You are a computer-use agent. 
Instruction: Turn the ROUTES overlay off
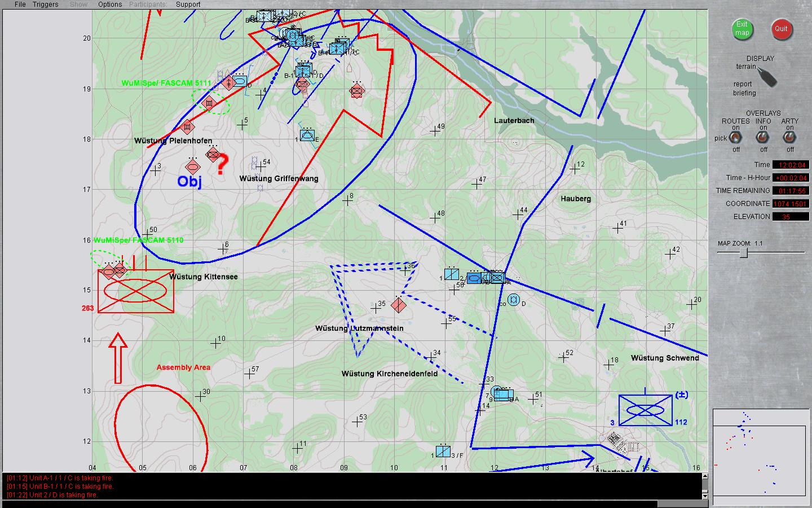tap(736, 150)
